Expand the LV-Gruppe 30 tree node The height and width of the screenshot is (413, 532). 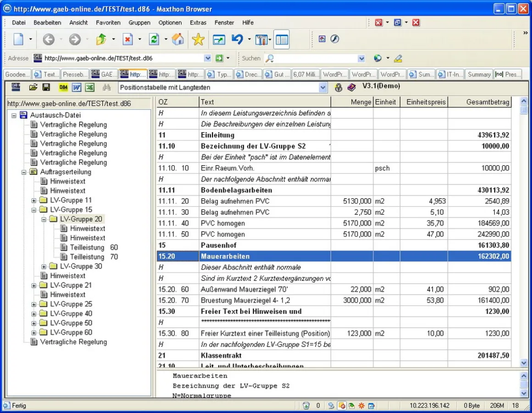44,267
